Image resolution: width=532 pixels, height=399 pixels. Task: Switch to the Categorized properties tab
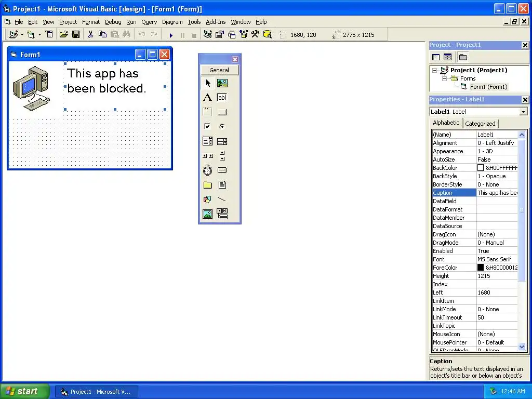[480, 124]
